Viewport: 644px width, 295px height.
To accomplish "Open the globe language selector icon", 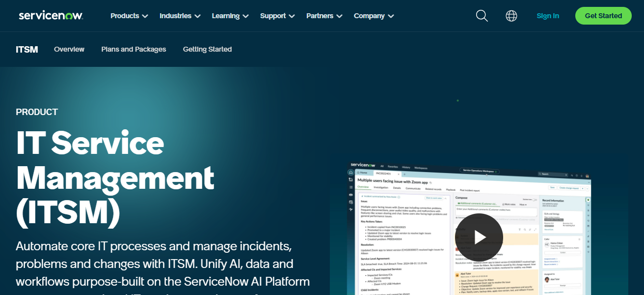I will [511, 16].
